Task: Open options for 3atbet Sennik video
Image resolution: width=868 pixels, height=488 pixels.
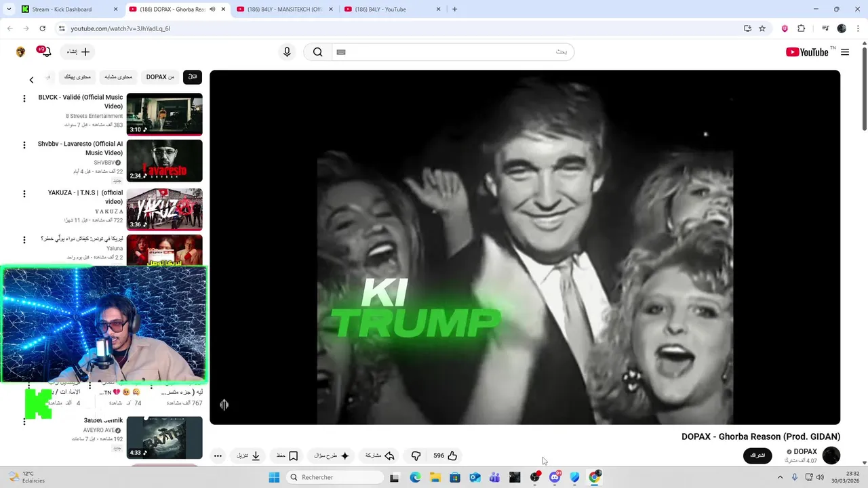Action: [24, 422]
